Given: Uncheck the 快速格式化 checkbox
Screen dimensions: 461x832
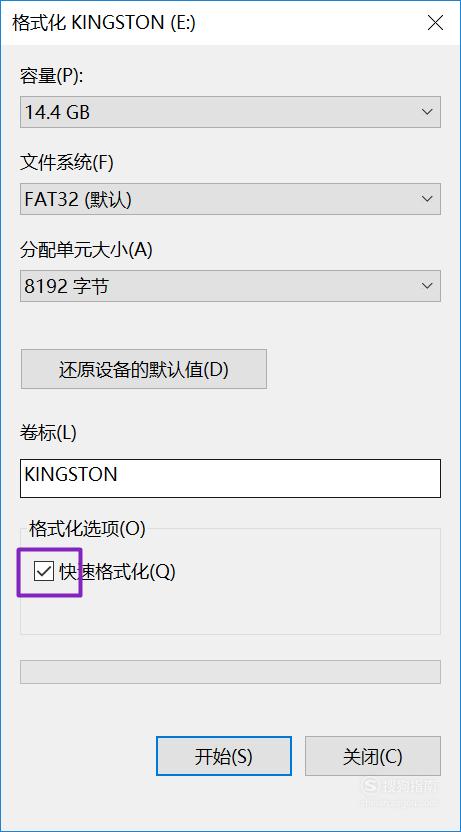Looking at the screenshot, I should tap(44, 571).
